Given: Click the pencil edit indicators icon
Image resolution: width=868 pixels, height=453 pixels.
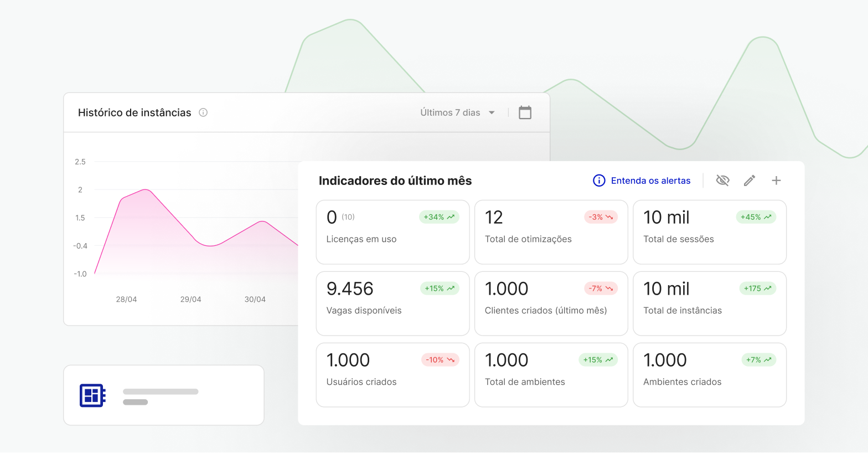Looking at the screenshot, I should (x=750, y=181).
